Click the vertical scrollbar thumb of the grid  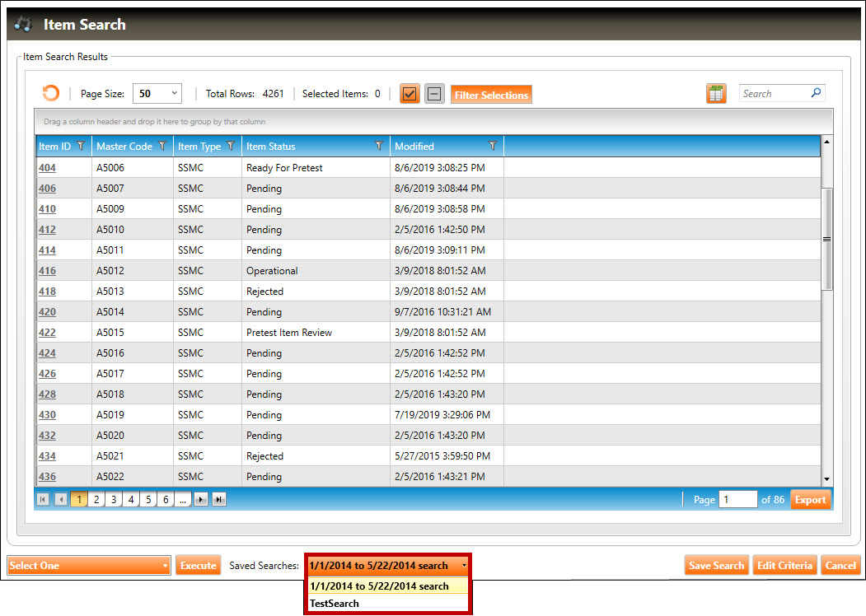826,239
